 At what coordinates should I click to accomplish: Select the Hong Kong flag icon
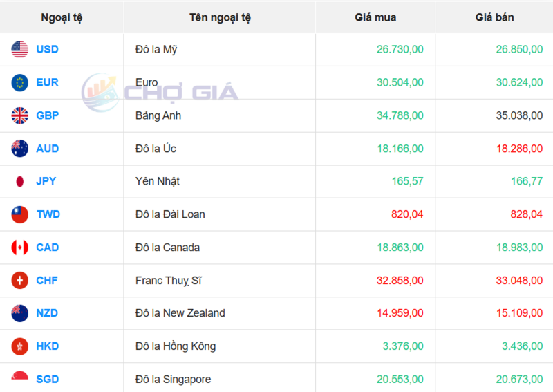tap(19, 346)
